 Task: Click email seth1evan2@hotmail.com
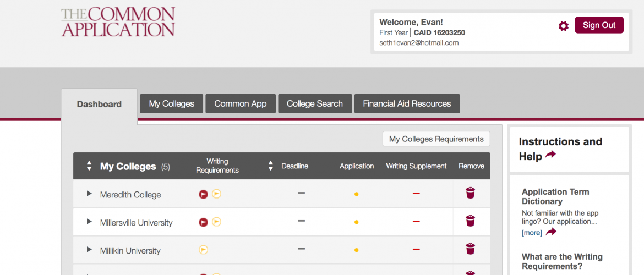[419, 43]
